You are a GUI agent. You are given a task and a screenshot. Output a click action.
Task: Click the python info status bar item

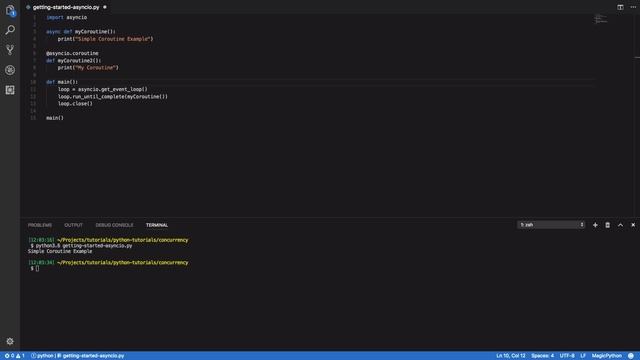pyautogui.click(x=42, y=356)
